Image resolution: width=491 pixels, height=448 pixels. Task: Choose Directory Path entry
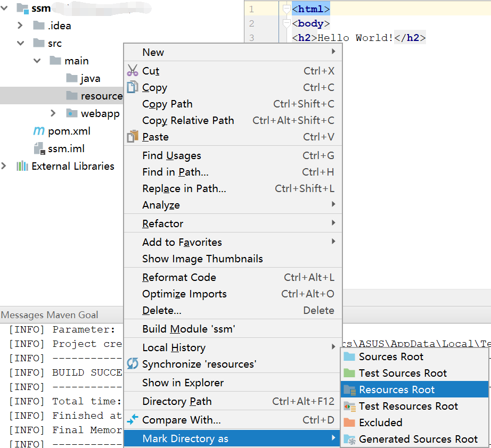pyautogui.click(x=233, y=401)
